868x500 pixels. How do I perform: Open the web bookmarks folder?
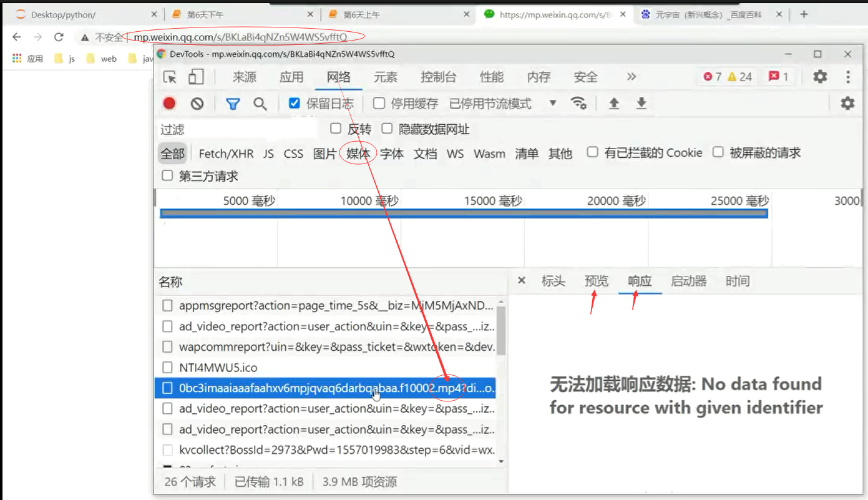pos(101,59)
